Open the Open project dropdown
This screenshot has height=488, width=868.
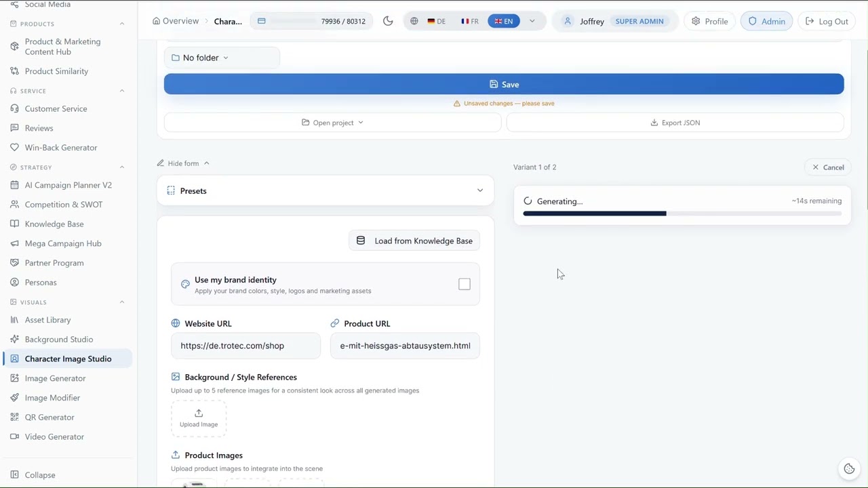point(332,123)
